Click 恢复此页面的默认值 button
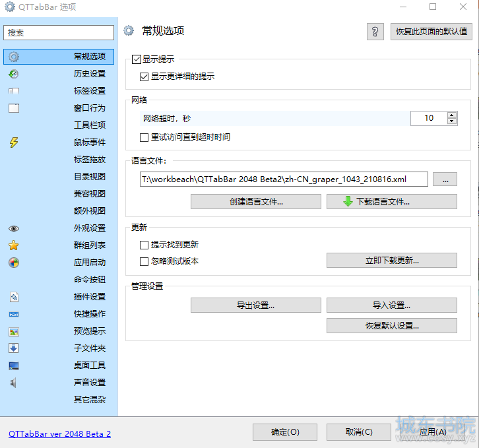Image resolution: width=479 pixels, height=448 pixels. tap(431, 32)
